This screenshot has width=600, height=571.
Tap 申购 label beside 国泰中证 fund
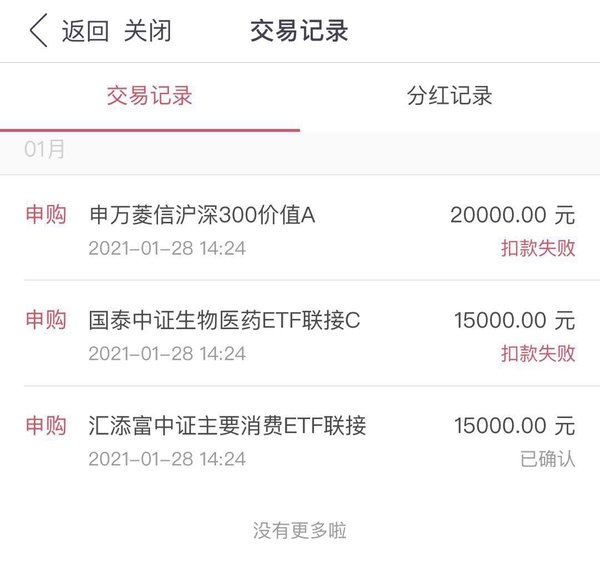click(46, 319)
